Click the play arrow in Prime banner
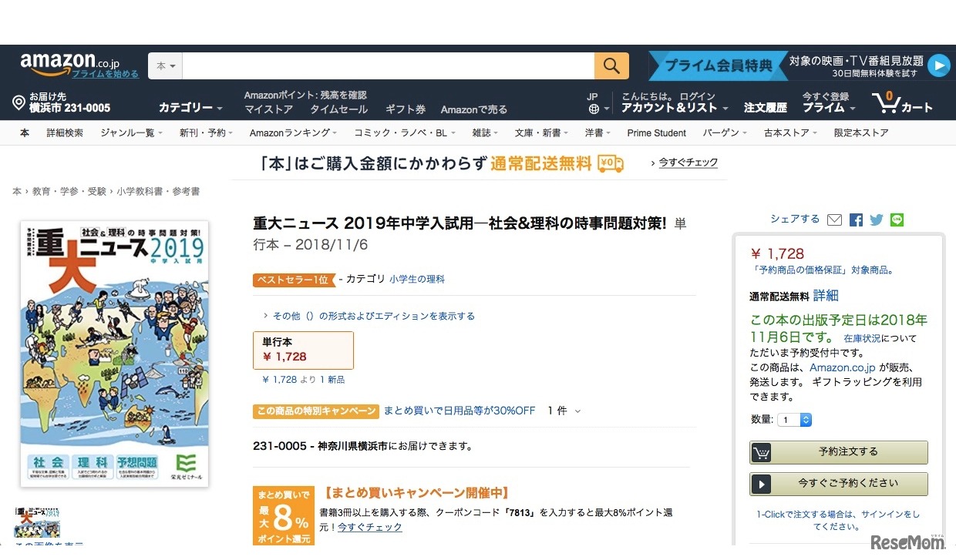The height and width of the screenshot is (560, 956). pos(938,66)
